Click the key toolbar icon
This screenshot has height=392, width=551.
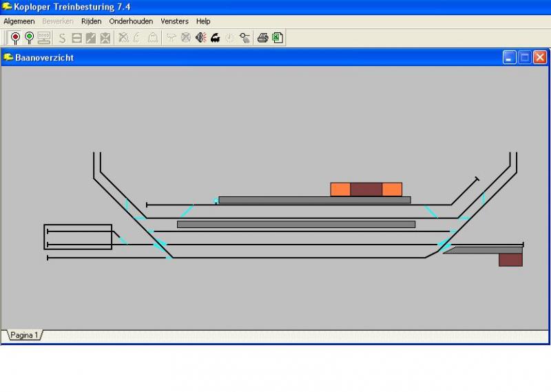[245, 38]
